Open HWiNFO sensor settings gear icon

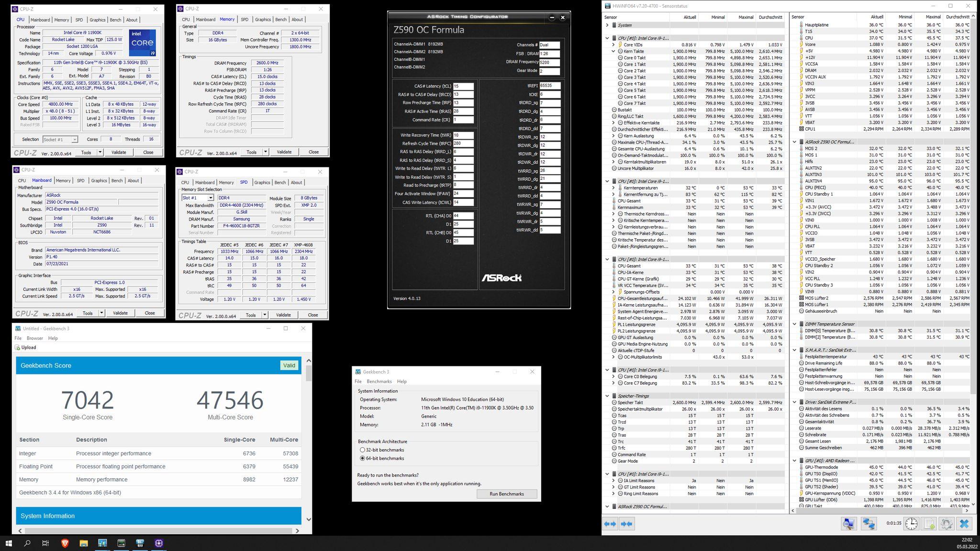coord(946,523)
